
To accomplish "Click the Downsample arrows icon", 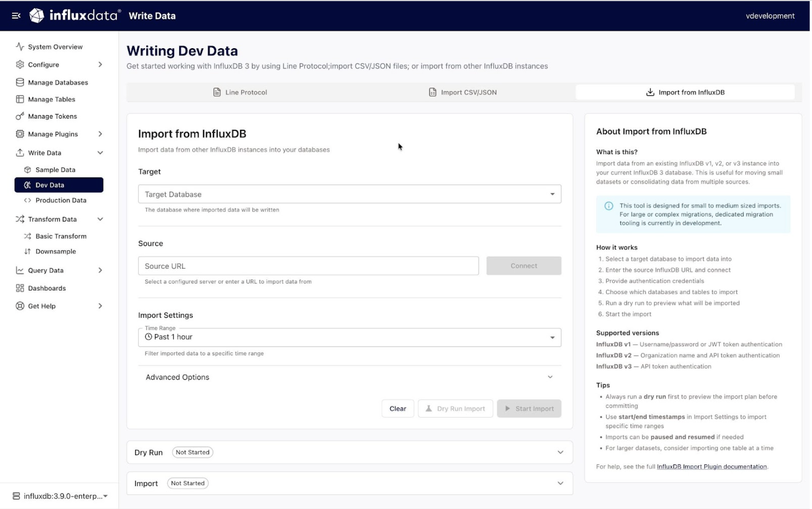I will 27,251.
